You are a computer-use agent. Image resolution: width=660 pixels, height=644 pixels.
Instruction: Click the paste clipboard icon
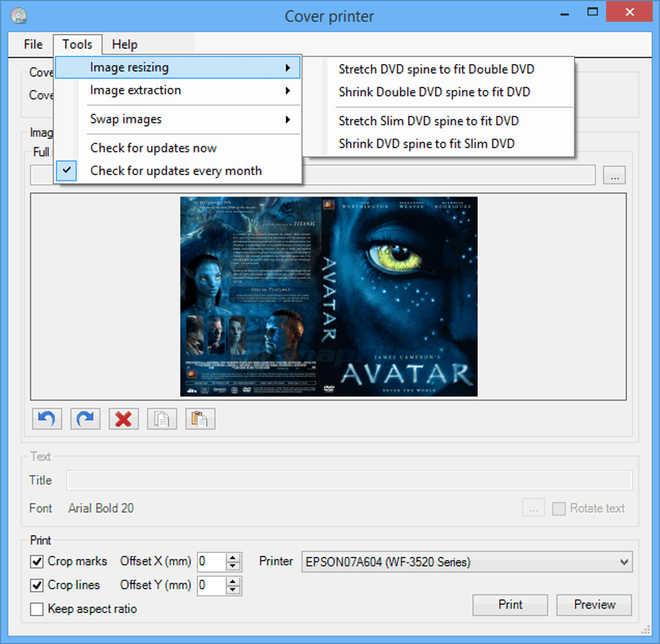(x=200, y=419)
